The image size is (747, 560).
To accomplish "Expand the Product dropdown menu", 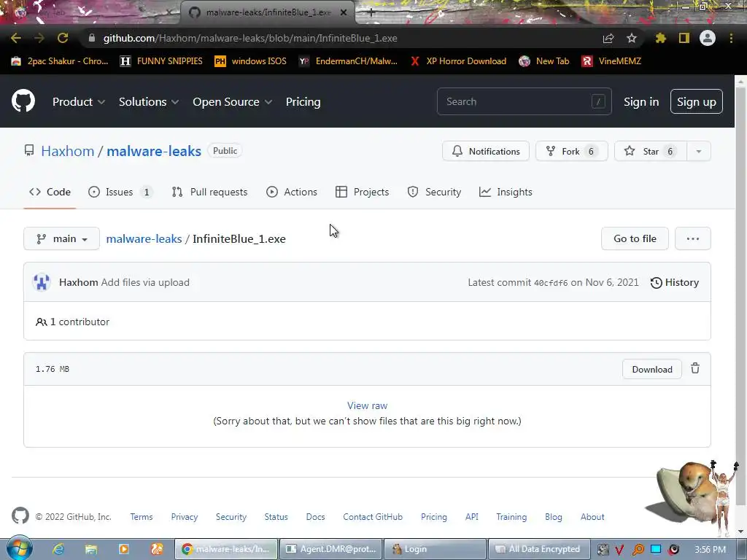I will [x=79, y=102].
